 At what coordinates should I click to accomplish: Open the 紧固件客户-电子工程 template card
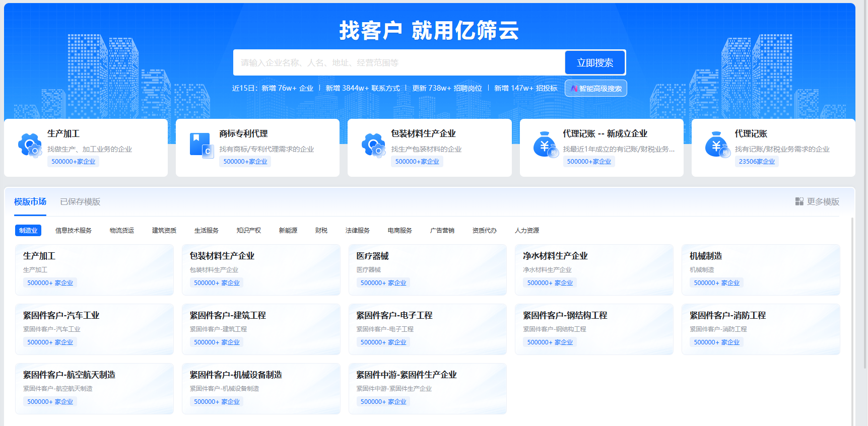click(x=428, y=329)
